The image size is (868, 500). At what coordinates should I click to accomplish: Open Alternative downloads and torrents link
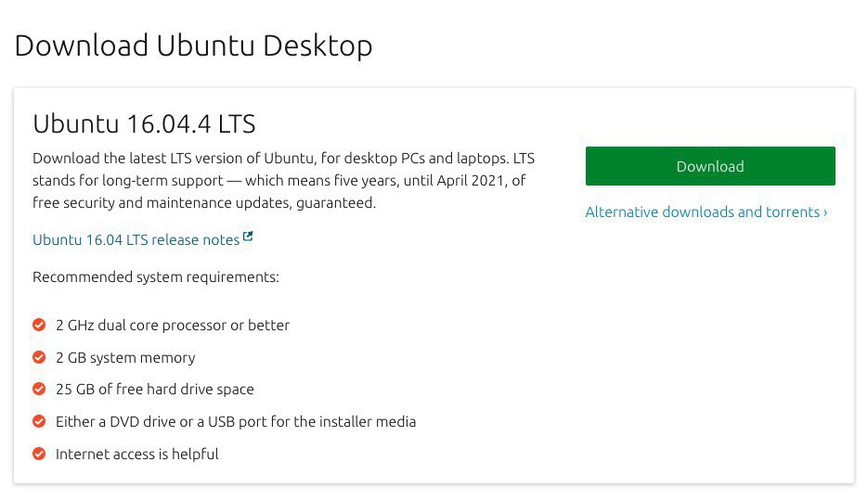pyautogui.click(x=702, y=212)
